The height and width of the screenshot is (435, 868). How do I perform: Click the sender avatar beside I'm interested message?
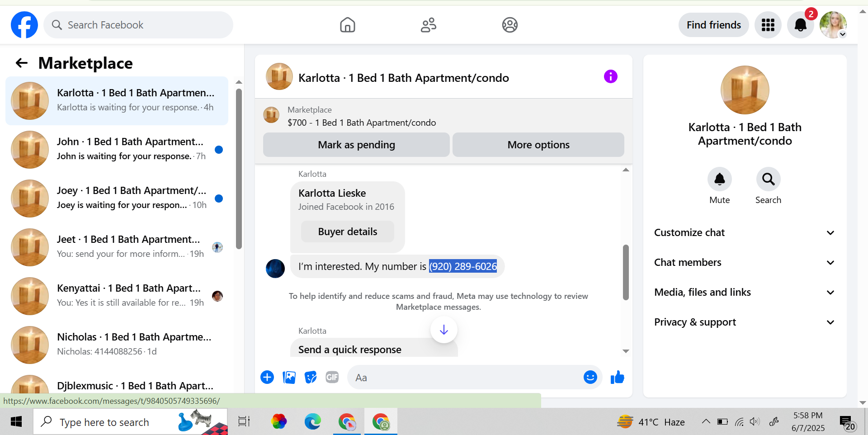(x=275, y=269)
